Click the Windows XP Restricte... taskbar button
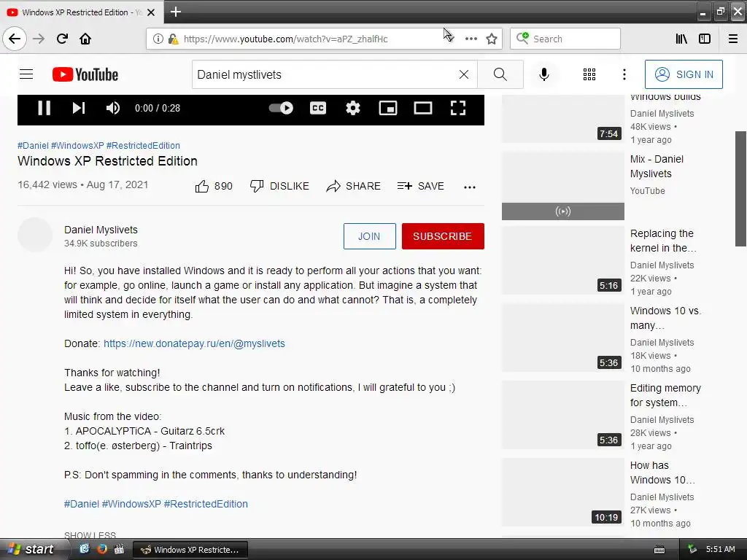This screenshot has height=560, width=747. (x=190, y=550)
